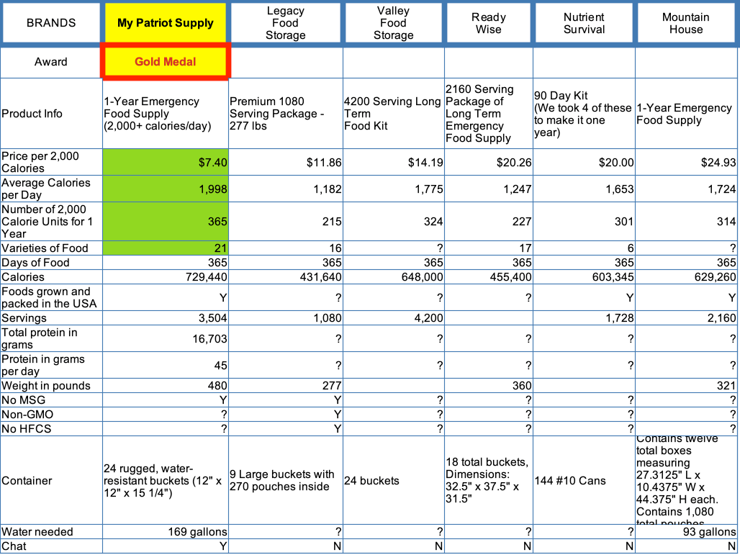Click the 'Premium 1080 Serving Package' cell

pyautogui.click(x=286, y=114)
